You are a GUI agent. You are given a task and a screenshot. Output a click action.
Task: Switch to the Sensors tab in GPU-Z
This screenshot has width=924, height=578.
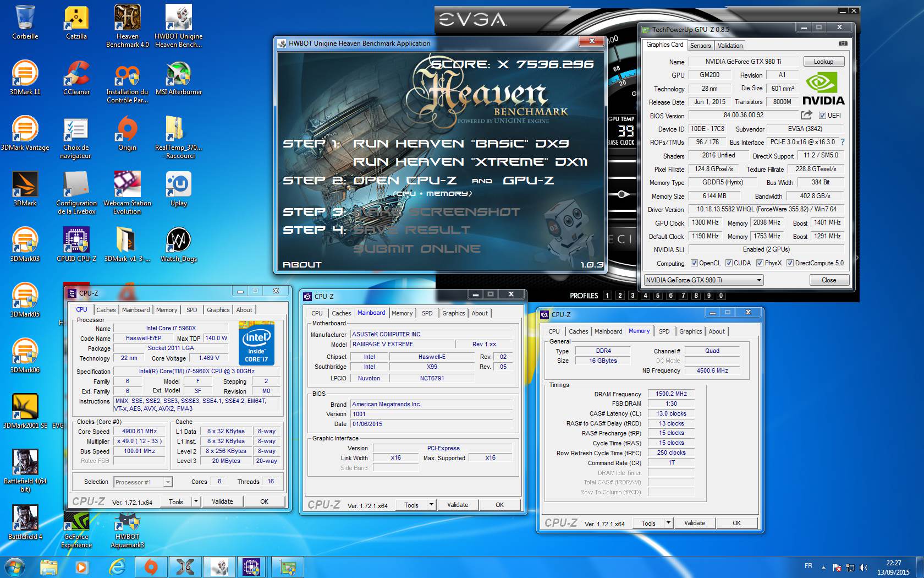click(x=700, y=46)
